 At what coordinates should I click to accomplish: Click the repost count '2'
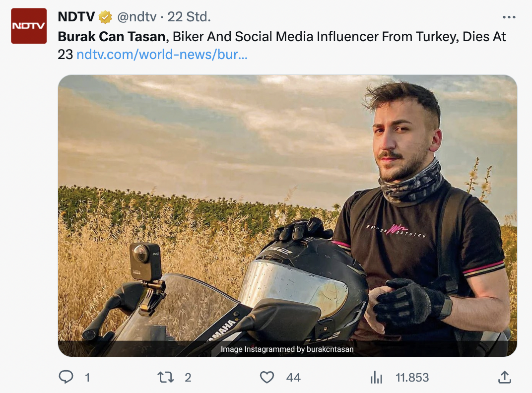pyautogui.click(x=188, y=378)
